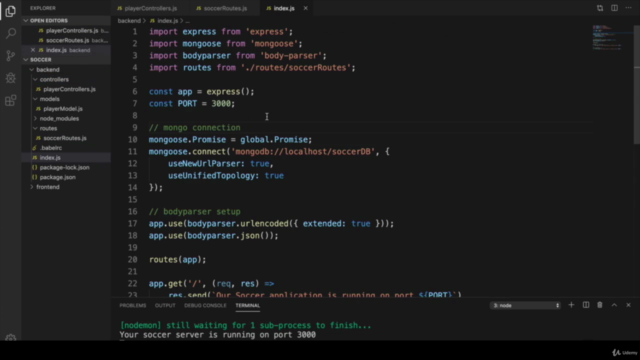Select the Terminal panel tab
This screenshot has height=360, width=640.
(247, 305)
